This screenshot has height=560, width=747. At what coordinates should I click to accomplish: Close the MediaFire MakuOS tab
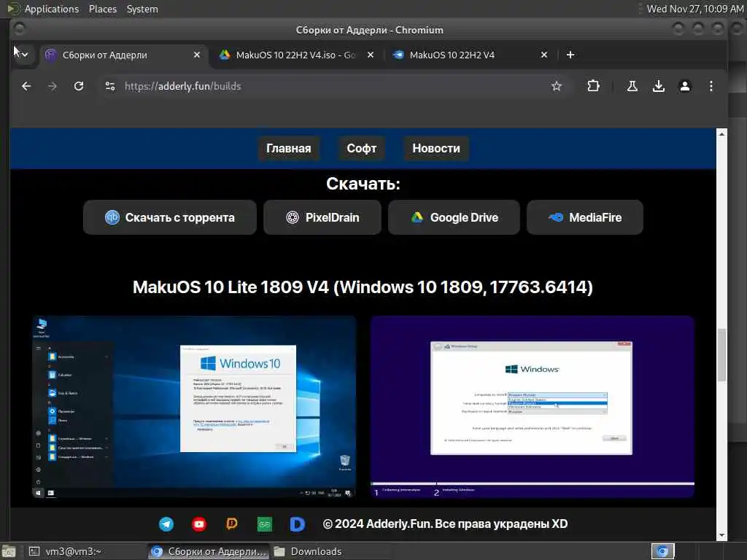click(x=544, y=55)
